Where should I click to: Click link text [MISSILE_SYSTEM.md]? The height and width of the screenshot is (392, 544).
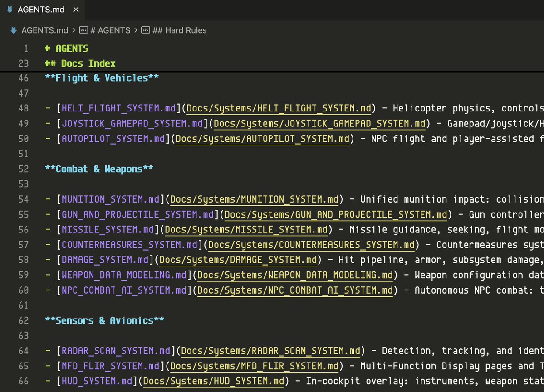click(108, 230)
